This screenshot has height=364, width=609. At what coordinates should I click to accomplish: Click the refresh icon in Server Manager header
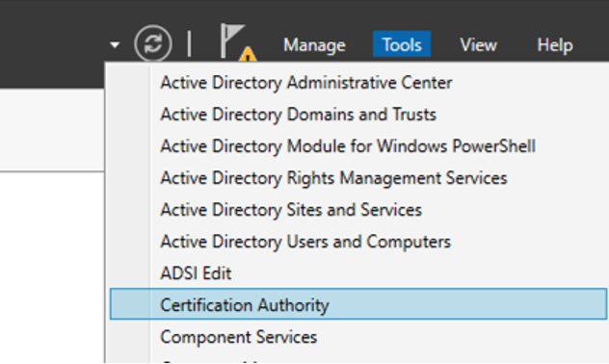coord(153,43)
